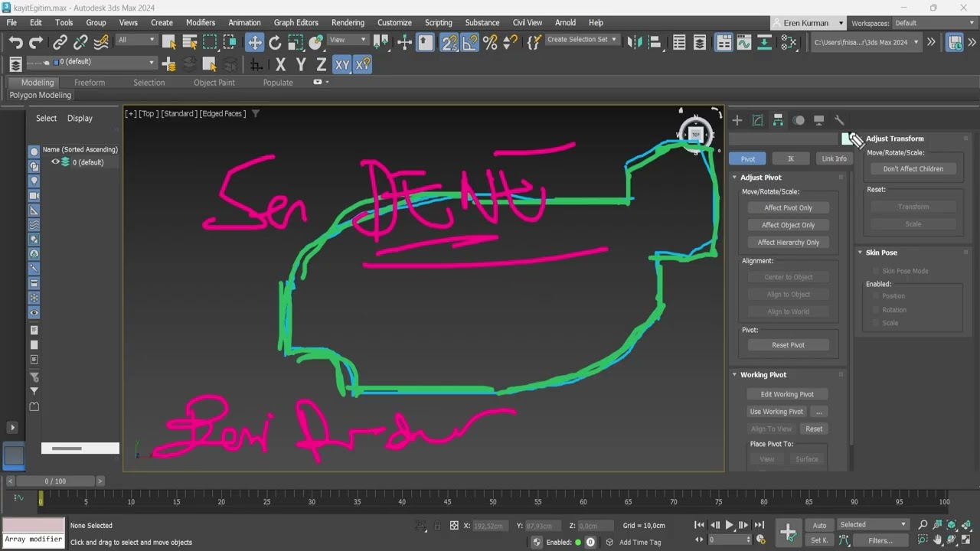Open the selection filter All dropdown
Viewport: 980px width, 551px height.
(136, 40)
